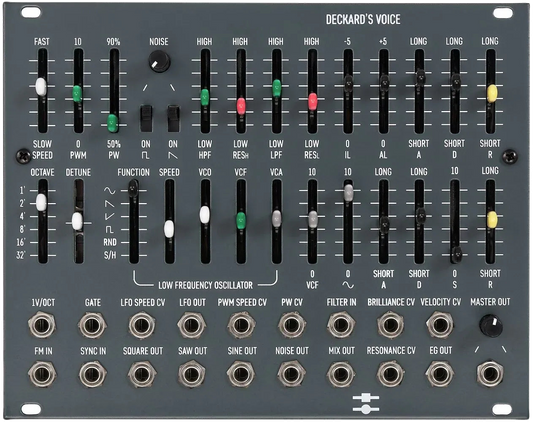Screen dimensions: 533x422
Task: Click the black LFO FUNCTION selector slider
Action: click(x=133, y=188)
